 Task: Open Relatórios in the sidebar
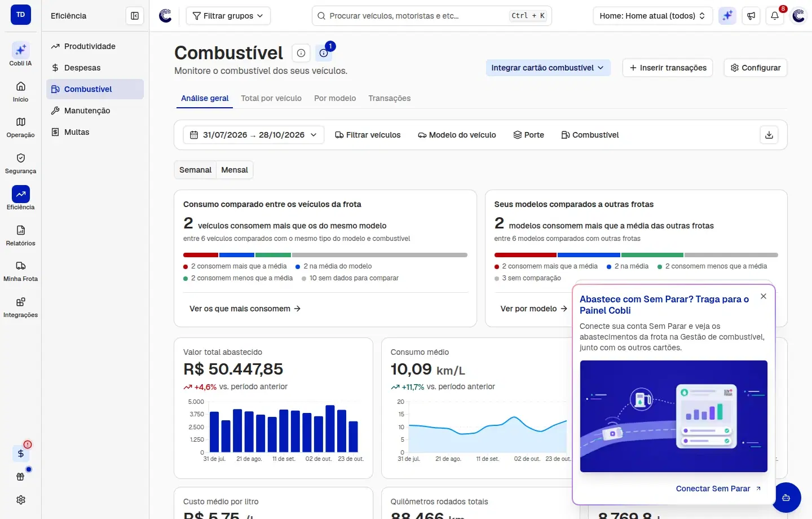(x=20, y=235)
